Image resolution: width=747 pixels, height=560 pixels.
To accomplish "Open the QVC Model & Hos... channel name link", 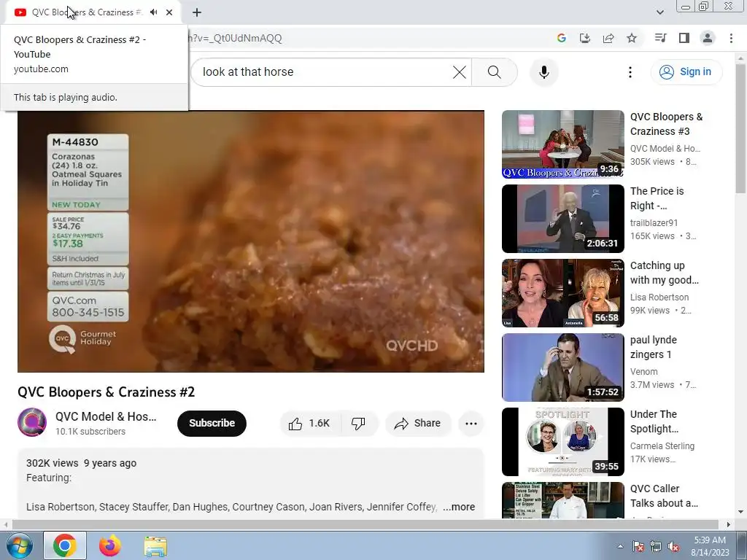I will coord(106,416).
